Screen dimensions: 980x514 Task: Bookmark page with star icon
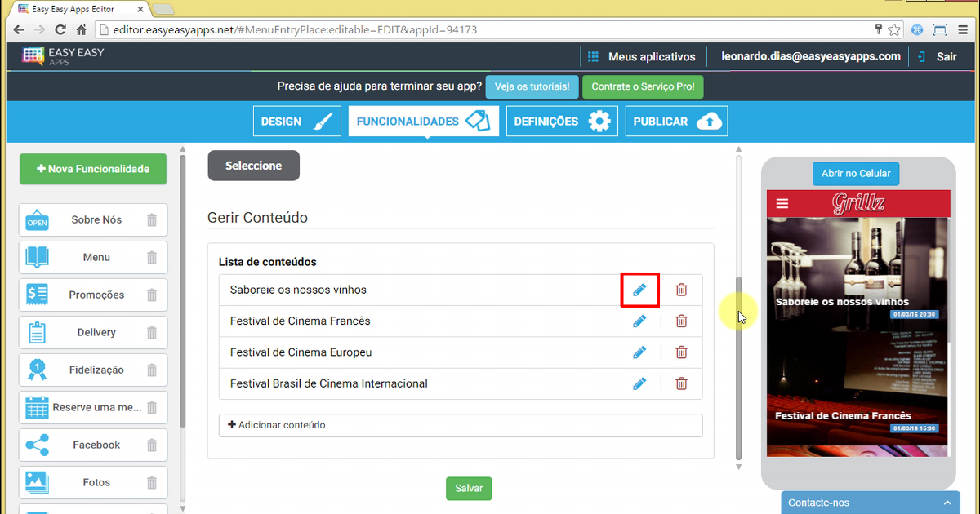pyautogui.click(x=895, y=30)
